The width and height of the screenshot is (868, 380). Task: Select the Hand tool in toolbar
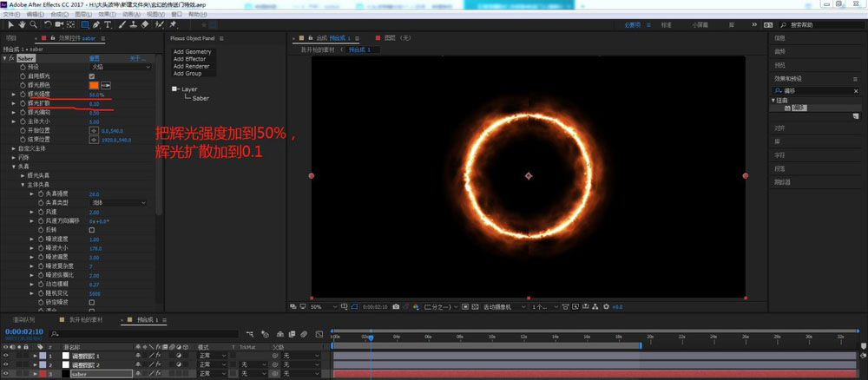[x=22, y=25]
